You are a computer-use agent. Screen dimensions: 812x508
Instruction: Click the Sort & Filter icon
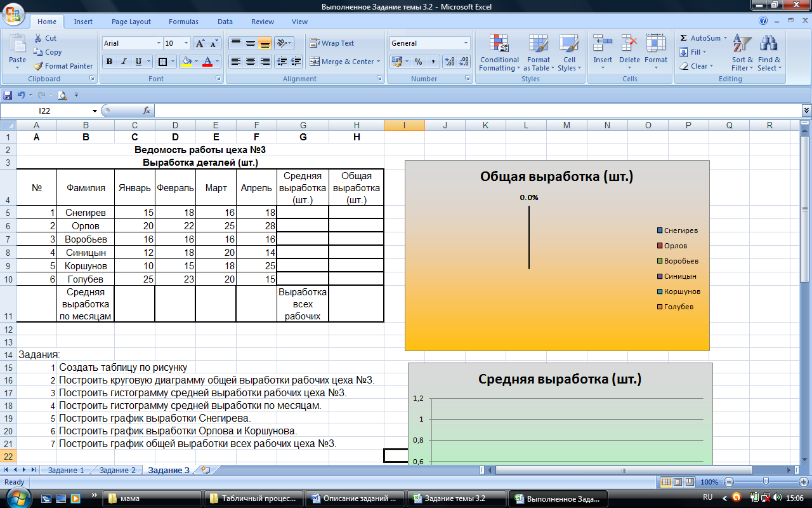click(742, 44)
